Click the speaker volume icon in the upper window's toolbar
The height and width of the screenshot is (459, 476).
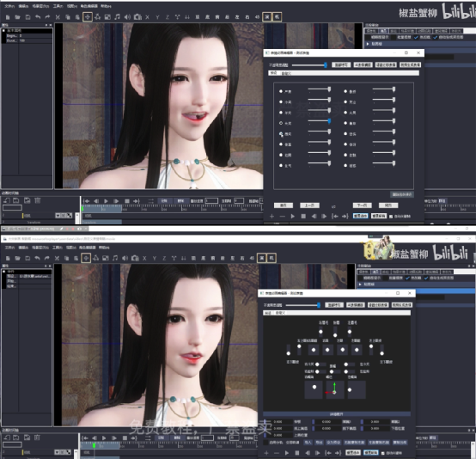[x=127, y=17]
